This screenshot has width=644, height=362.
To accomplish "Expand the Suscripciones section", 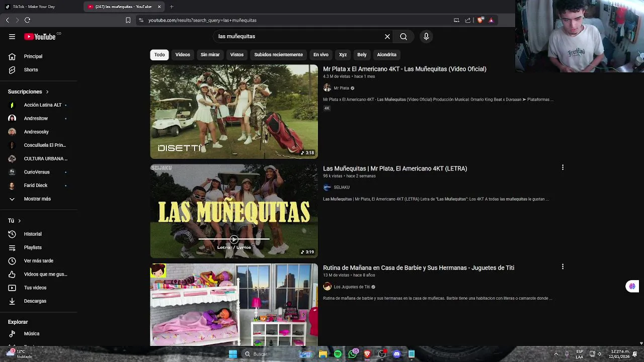I will click(28, 92).
